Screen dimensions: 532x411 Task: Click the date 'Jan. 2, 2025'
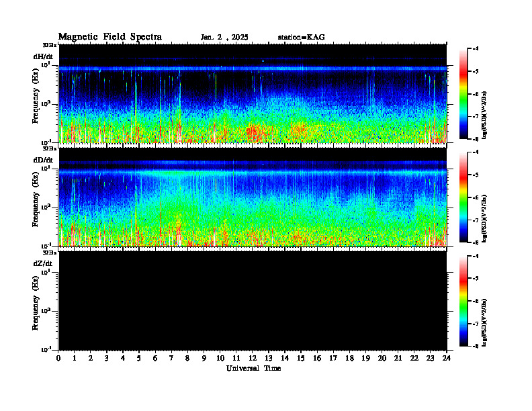click(x=224, y=38)
